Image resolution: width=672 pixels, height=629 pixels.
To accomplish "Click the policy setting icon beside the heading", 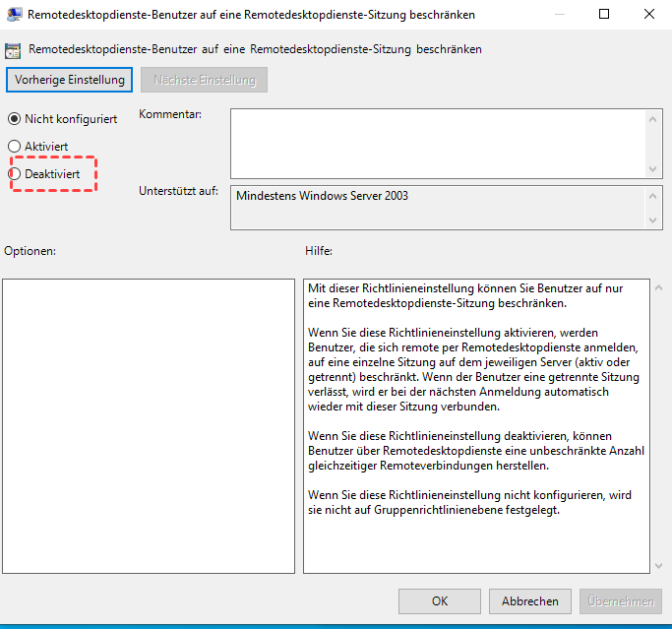I will pyautogui.click(x=14, y=48).
